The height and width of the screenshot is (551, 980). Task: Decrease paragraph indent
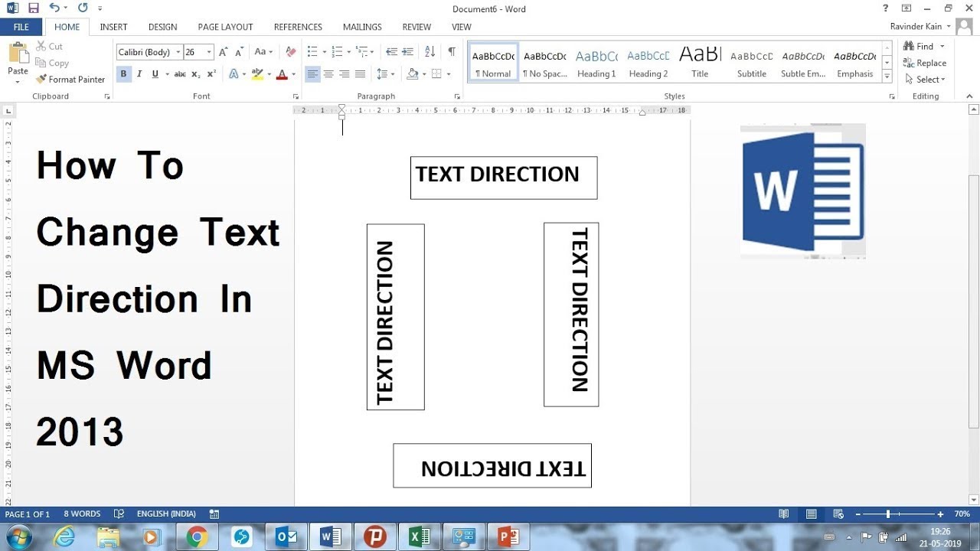[x=391, y=52]
